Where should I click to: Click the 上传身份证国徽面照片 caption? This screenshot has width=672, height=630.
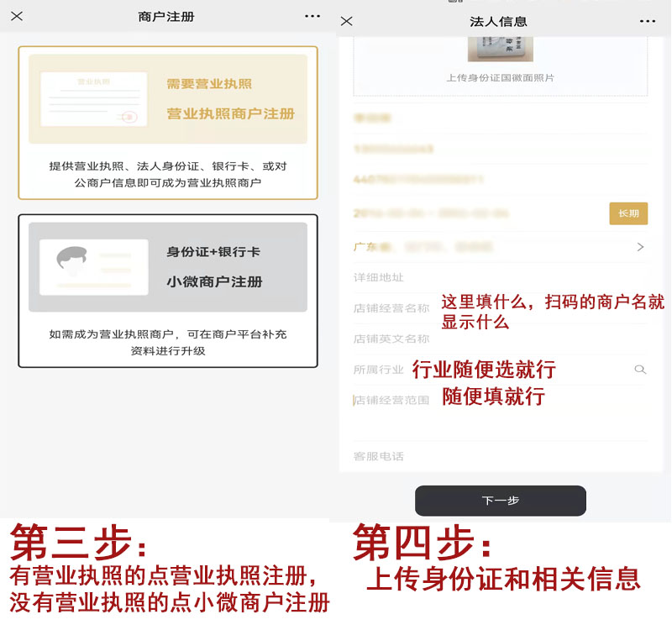(x=500, y=78)
